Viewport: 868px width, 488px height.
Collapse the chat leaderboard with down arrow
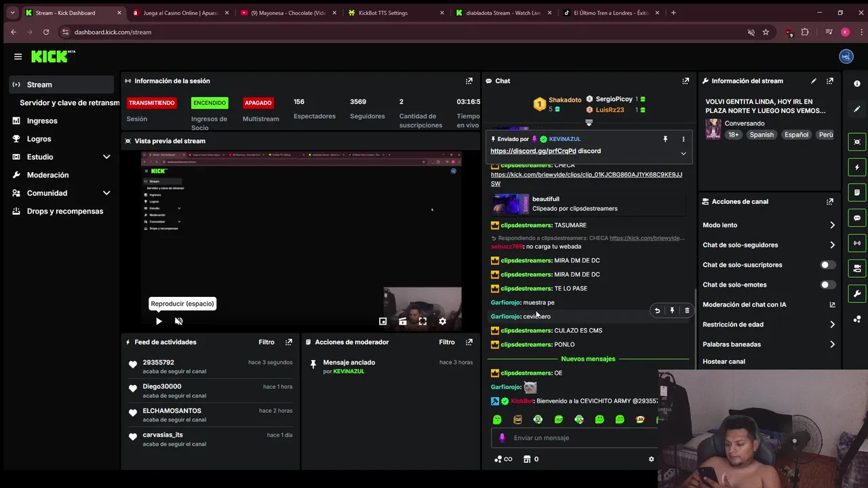tap(589, 123)
